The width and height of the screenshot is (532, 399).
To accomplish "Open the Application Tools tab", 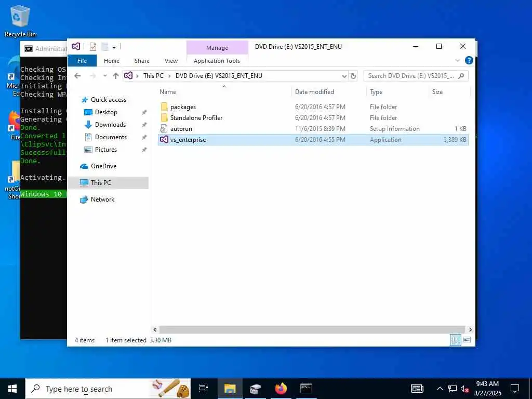I will (x=217, y=61).
